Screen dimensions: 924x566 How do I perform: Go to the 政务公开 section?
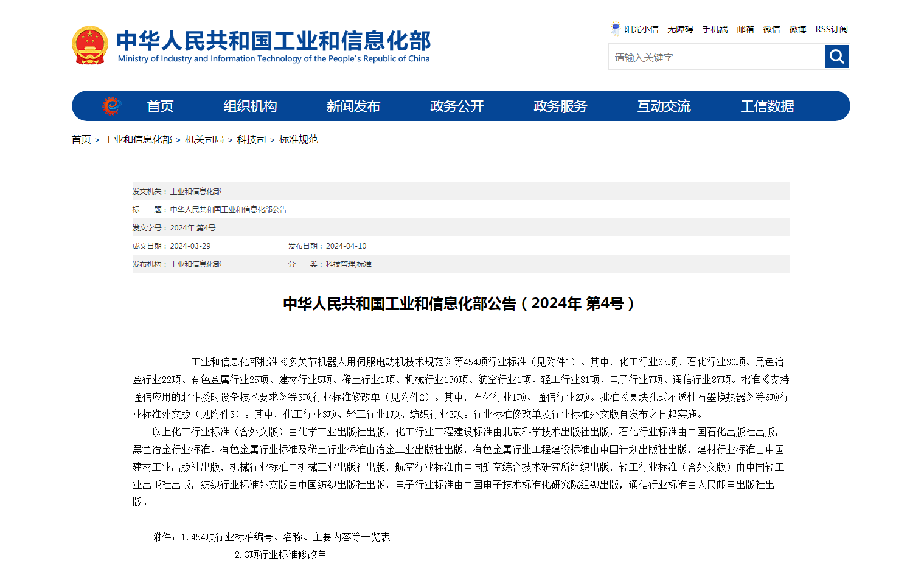(457, 106)
